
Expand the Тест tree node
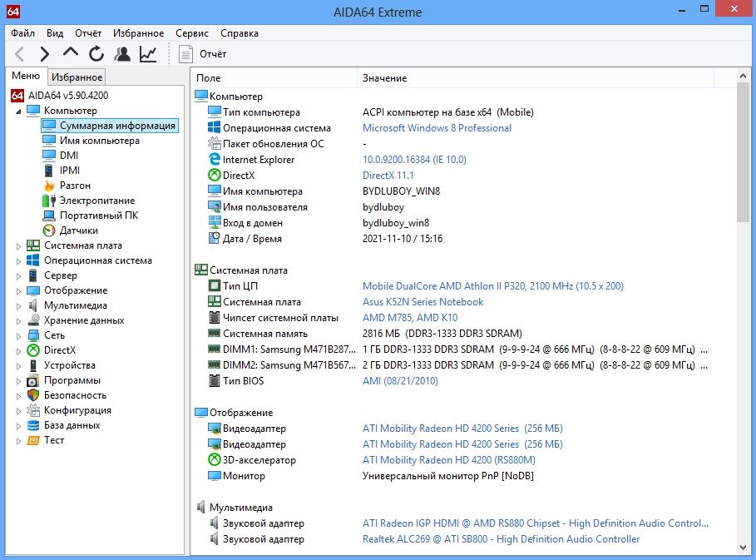point(18,440)
